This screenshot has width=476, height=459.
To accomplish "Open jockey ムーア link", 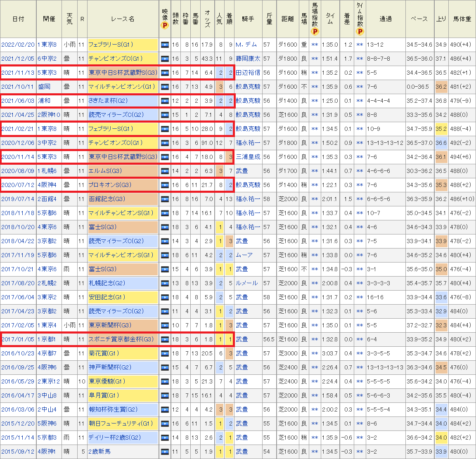I will point(244,255).
